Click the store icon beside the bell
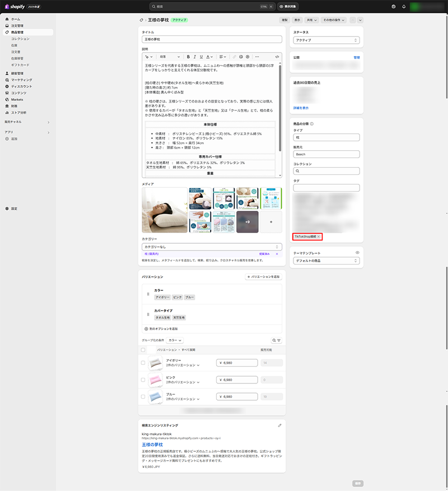Image resolution: width=448 pixels, height=491 pixels. click(x=394, y=7)
